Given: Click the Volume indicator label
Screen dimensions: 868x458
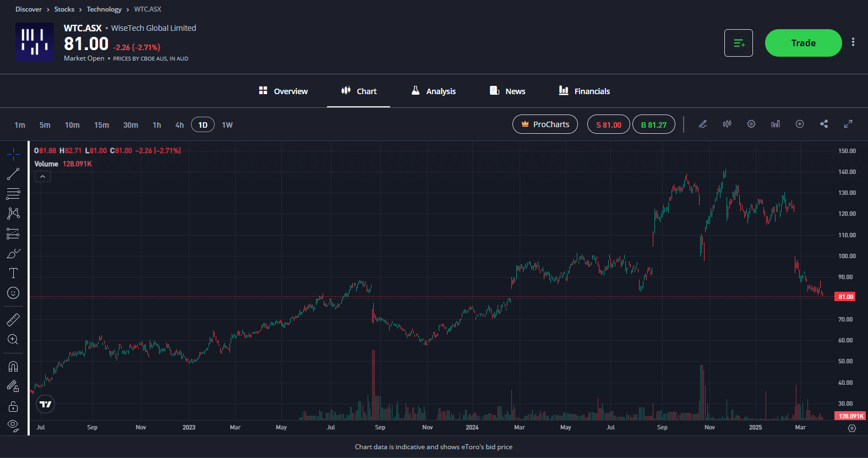Looking at the screenshot, I should [x=46, y=164].
